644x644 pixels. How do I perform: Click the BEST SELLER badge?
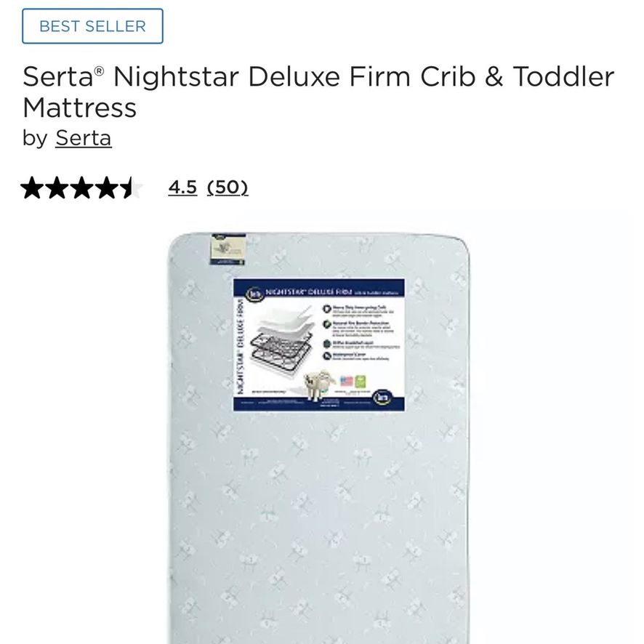92,26
